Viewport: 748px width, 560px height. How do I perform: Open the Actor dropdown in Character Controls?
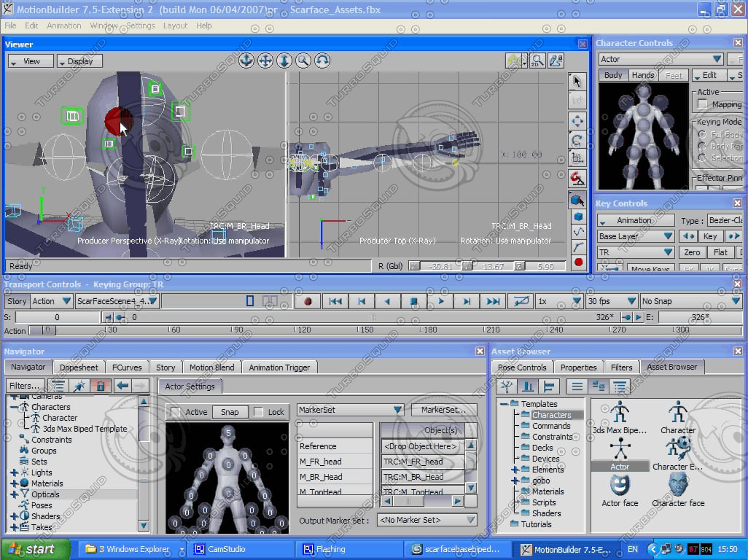pos(661,59)
